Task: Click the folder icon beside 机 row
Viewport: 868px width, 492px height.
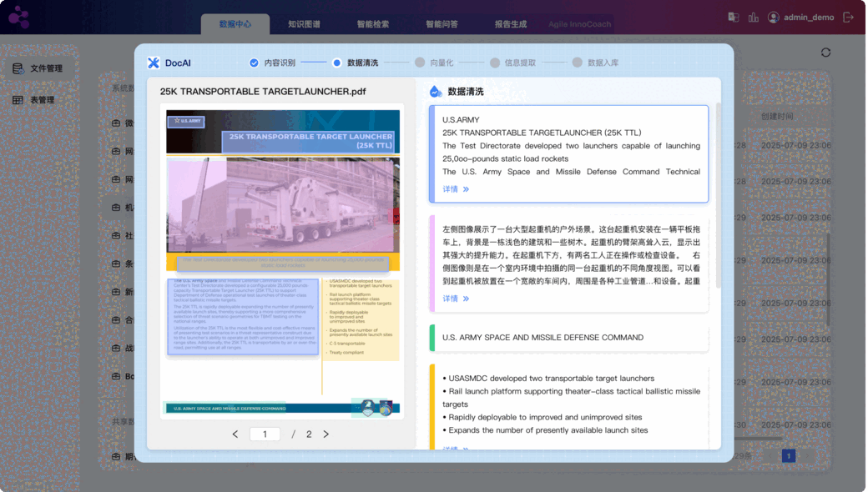Action: 116,208
